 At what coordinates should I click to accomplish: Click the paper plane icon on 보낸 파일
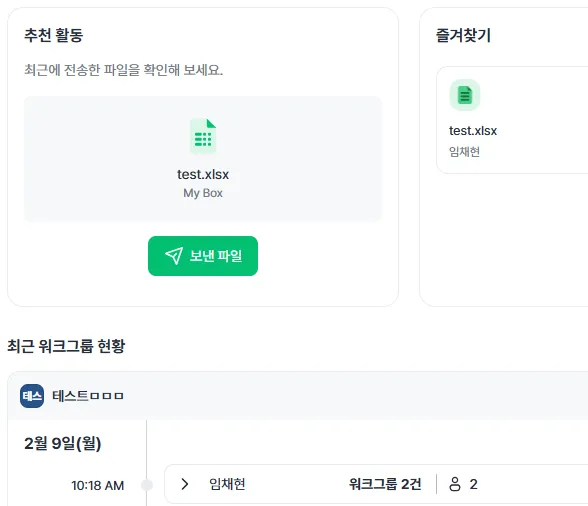(174, 256)
